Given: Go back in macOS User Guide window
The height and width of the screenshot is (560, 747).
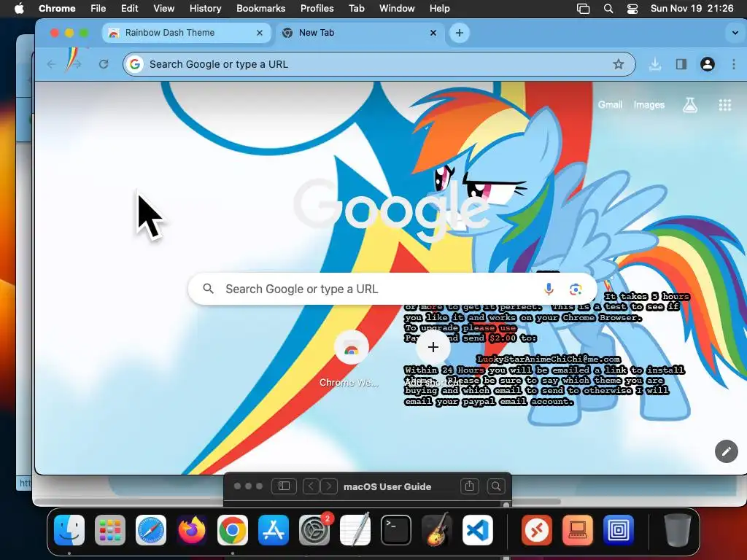Looking at the screenshot, I should [x=311, y=486].
